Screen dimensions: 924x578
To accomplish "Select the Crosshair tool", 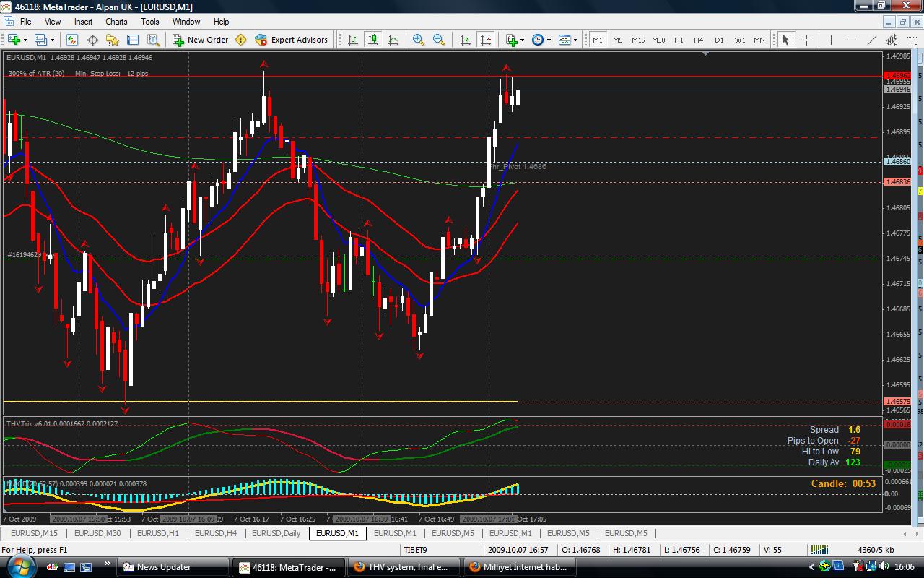I will 807,40.
